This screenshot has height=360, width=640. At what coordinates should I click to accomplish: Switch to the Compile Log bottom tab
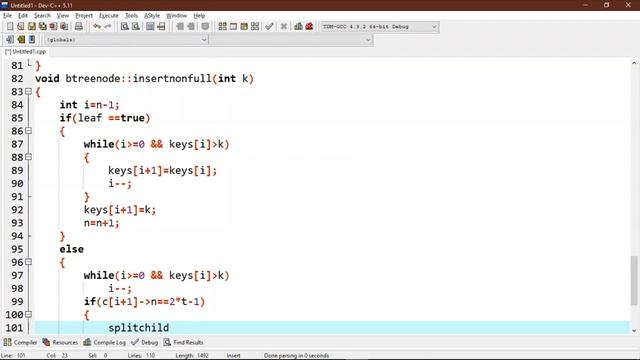[104, 342]
